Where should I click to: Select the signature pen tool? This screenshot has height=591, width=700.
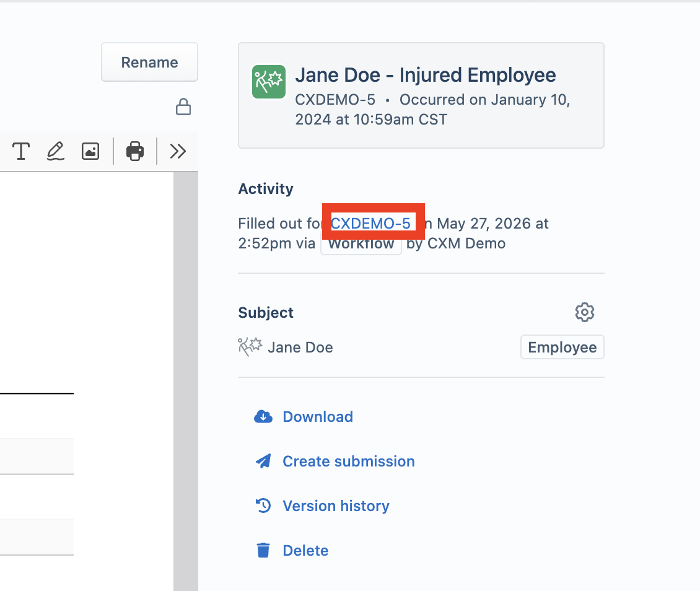pos(56,151)
